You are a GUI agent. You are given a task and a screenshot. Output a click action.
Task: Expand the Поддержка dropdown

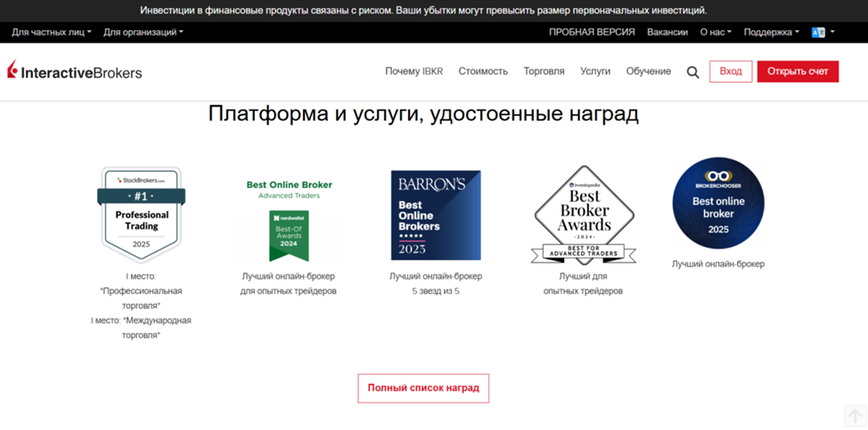click(x=771, y=33)
